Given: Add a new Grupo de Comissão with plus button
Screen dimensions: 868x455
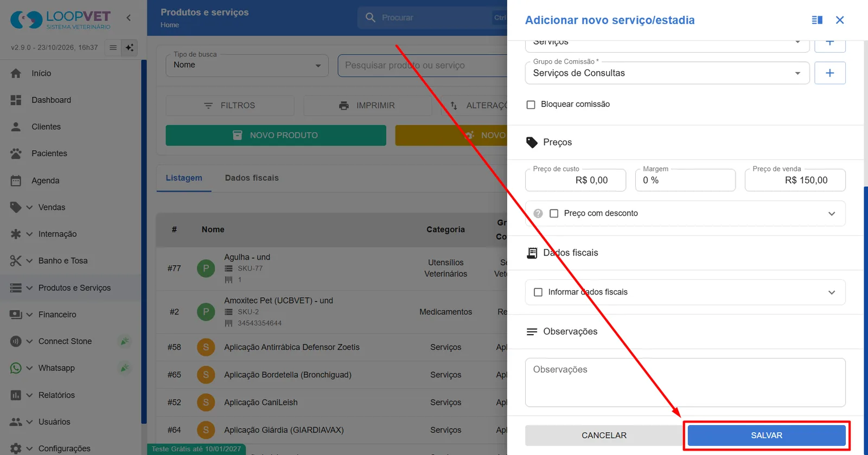Looking at the screenshot, I should coord(830,73).
